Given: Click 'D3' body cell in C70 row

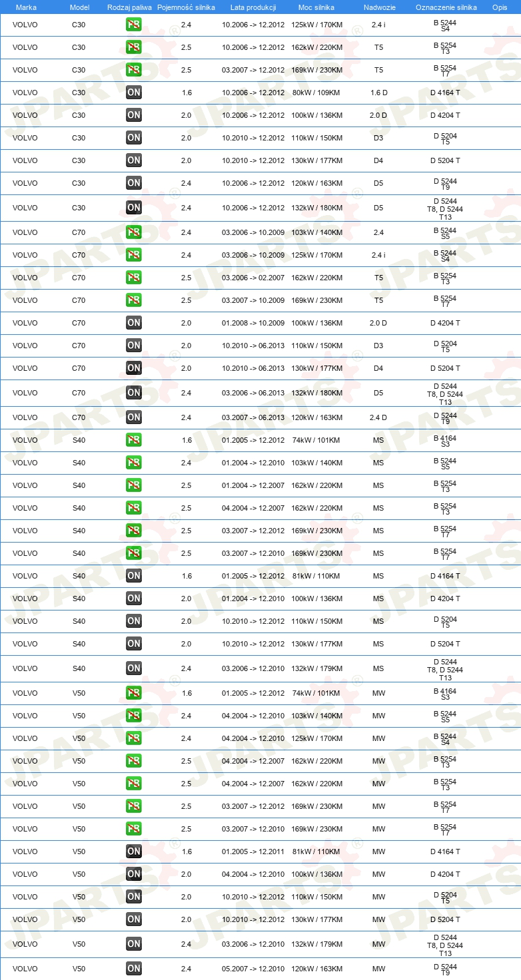Looking at the screenshot, I should tap(378, 346).
